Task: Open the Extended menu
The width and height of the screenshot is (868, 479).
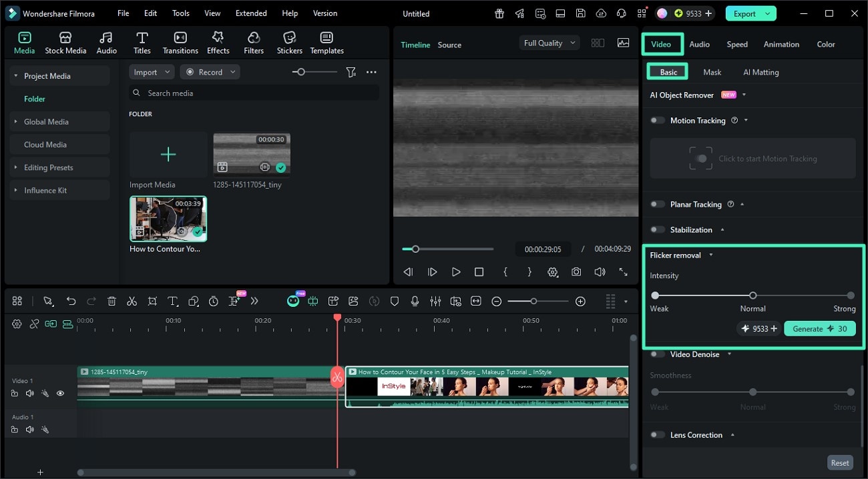Action: tap(251, 13)
